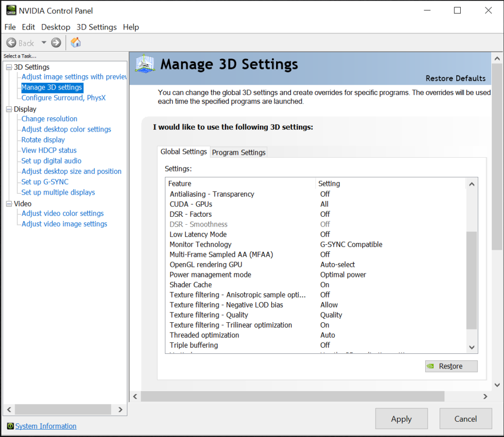The height and width of the screenshot is (437, 504).
Task: Select the Change resolution task
Action: (49, 119)
